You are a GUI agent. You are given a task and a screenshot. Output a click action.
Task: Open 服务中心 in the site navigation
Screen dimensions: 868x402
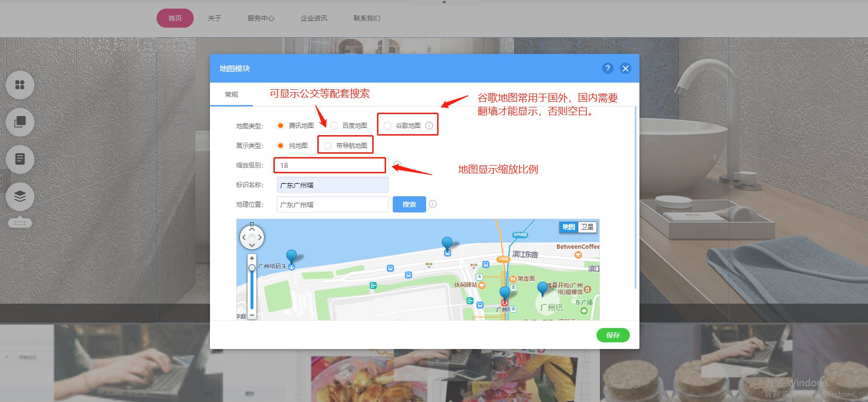[x=261, y=18]
